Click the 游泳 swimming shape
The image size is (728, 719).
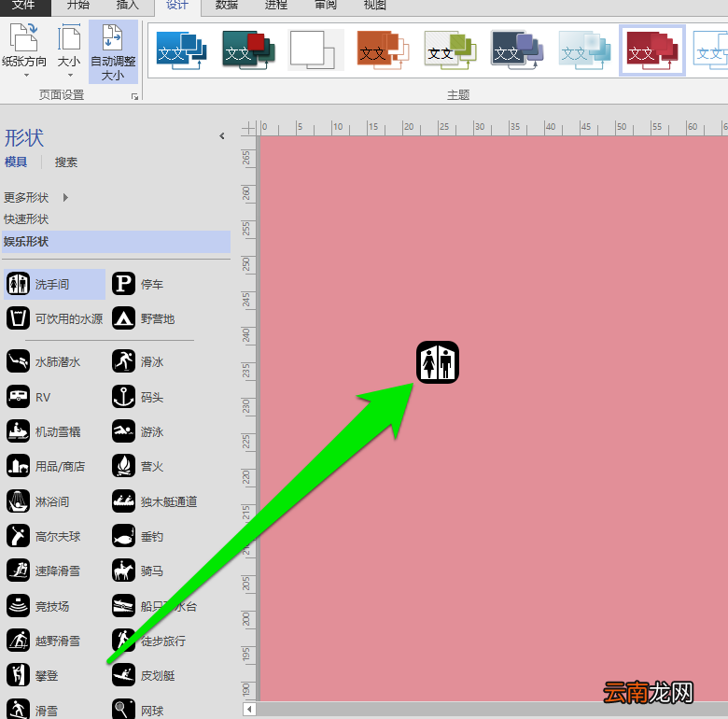click(138, 431)
